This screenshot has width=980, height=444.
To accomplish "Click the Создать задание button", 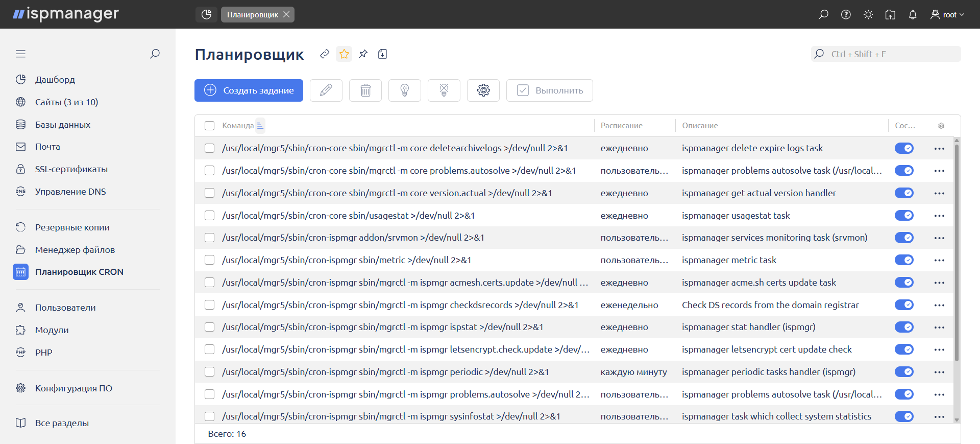I will 249,90.
